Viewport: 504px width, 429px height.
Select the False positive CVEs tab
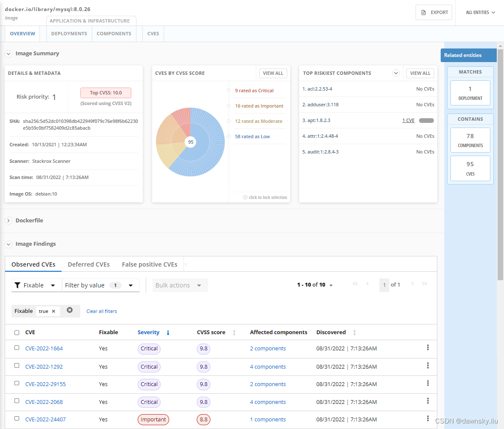(150, 264)
